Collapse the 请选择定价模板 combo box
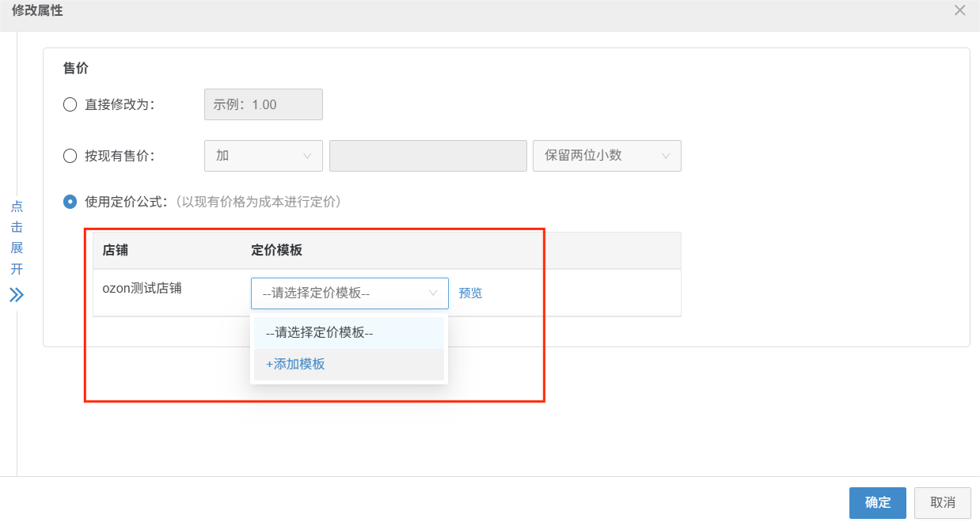The width and height of the screenshot is (980, 526). pyautogui.click(x=349, y=293)
